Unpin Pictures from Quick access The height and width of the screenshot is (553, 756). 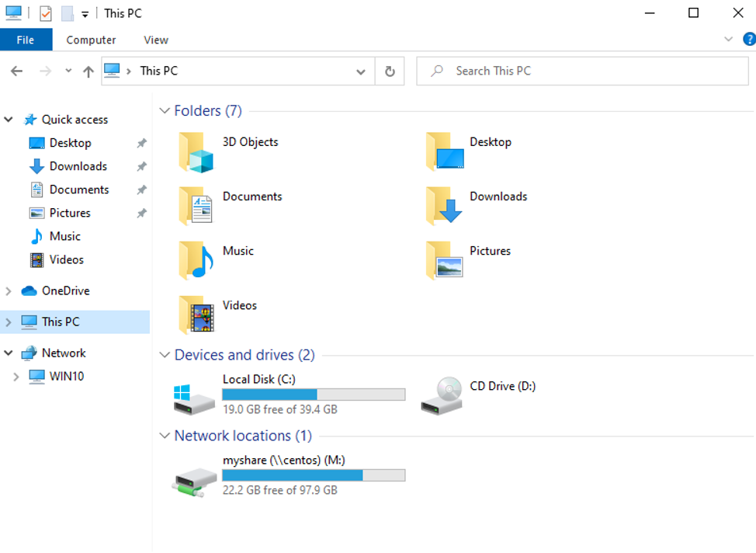(141, 213)
